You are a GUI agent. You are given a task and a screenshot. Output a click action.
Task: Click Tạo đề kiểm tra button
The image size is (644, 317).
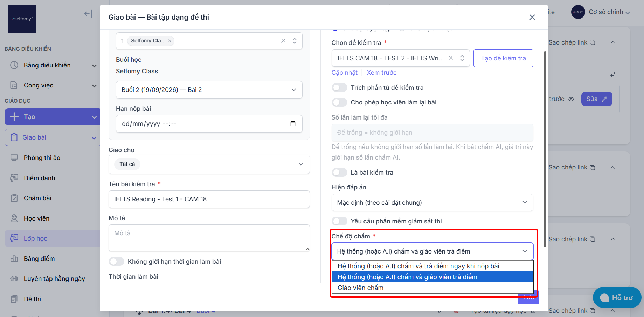pyautogui.click(x=503, y=58)
